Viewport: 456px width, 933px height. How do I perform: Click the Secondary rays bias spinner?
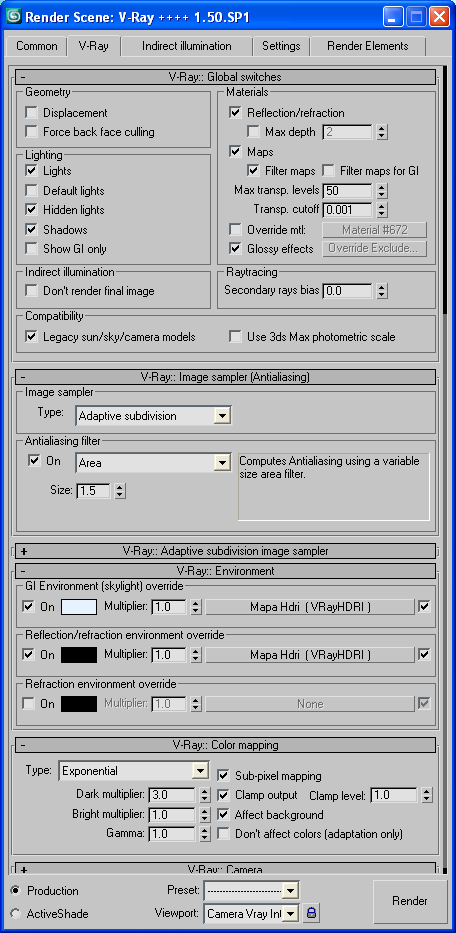point(382,291)
